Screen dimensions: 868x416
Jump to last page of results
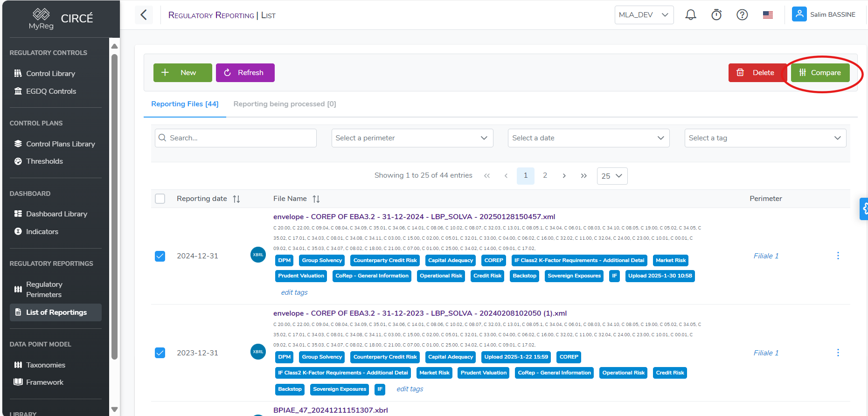(583, 176)
